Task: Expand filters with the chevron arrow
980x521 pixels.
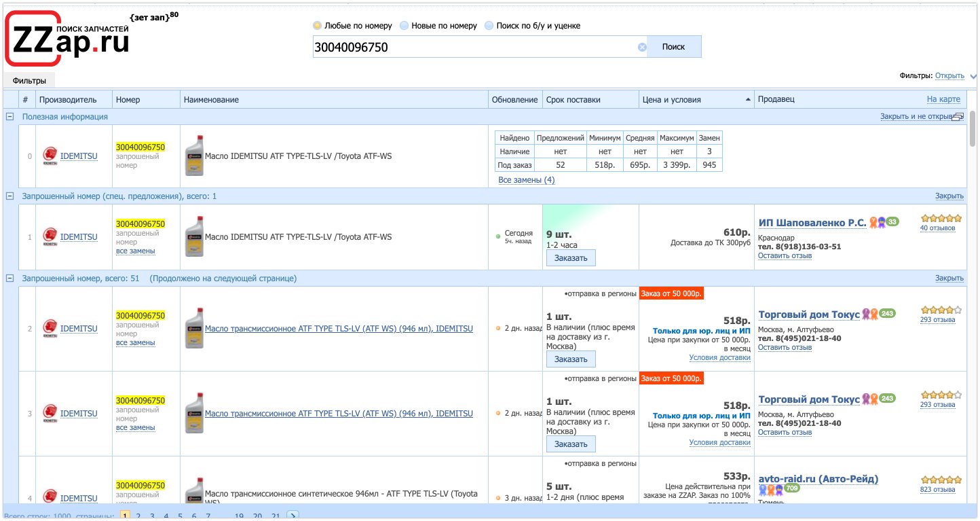Action: tap(973, 76)
